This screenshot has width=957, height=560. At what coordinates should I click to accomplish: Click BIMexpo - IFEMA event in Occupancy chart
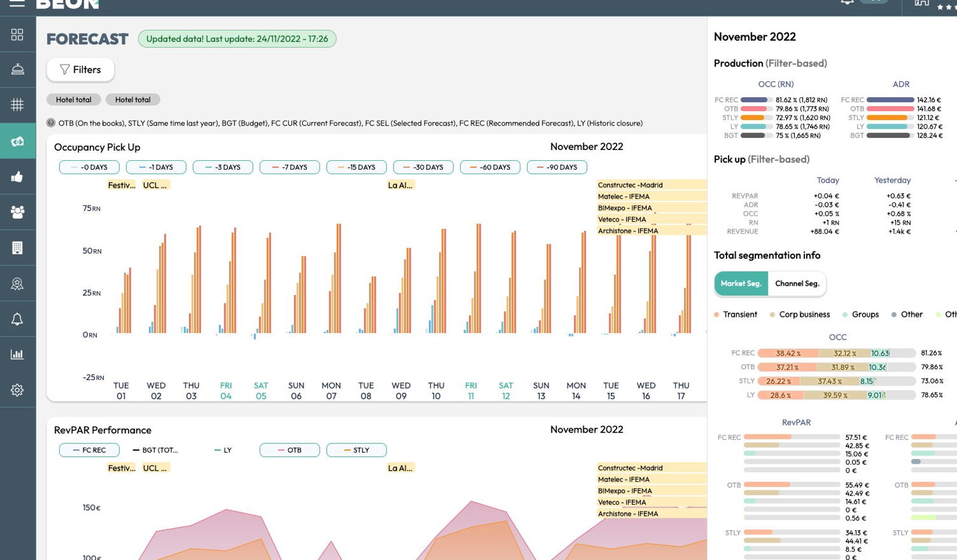coord(652,208)
